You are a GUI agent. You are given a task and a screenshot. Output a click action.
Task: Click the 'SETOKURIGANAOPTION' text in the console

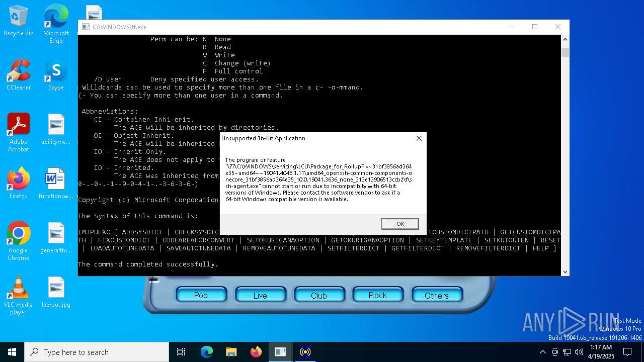click(283, 240)
